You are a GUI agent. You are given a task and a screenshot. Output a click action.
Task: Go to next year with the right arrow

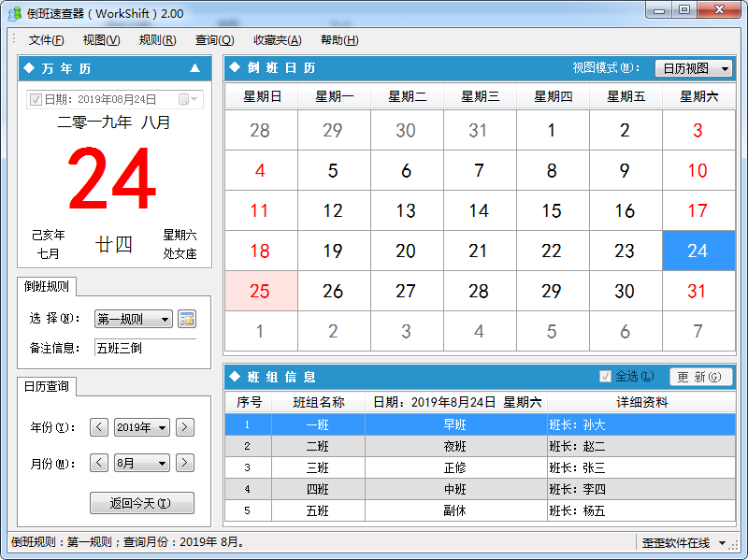(185, 427)
